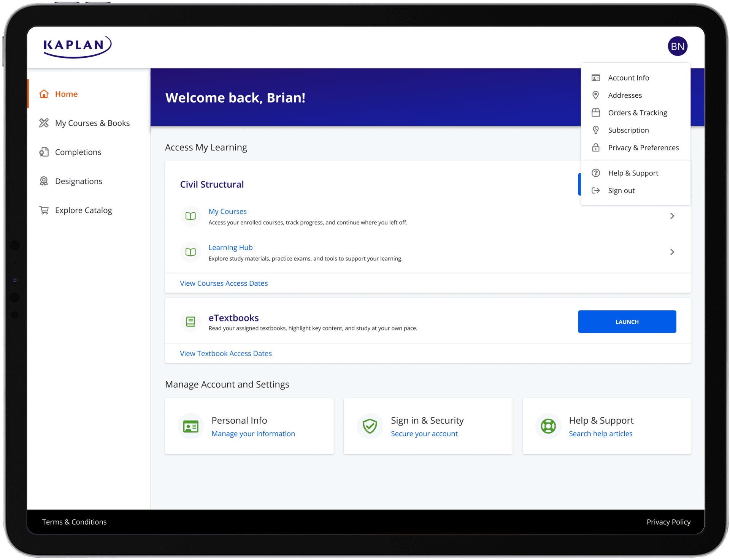730x560 pixels.
Task: Click the Learning Hub open book icon
Action: point(190,252)
